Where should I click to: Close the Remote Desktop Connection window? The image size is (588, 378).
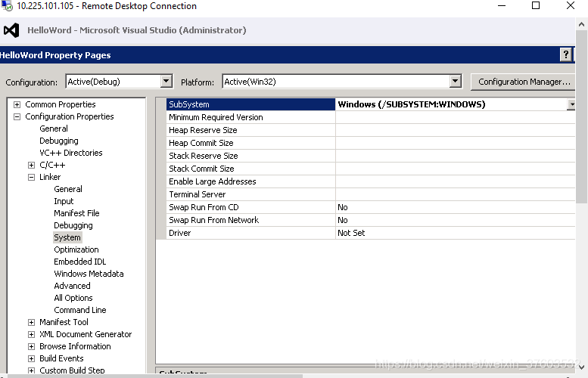(x=571, y=5)
